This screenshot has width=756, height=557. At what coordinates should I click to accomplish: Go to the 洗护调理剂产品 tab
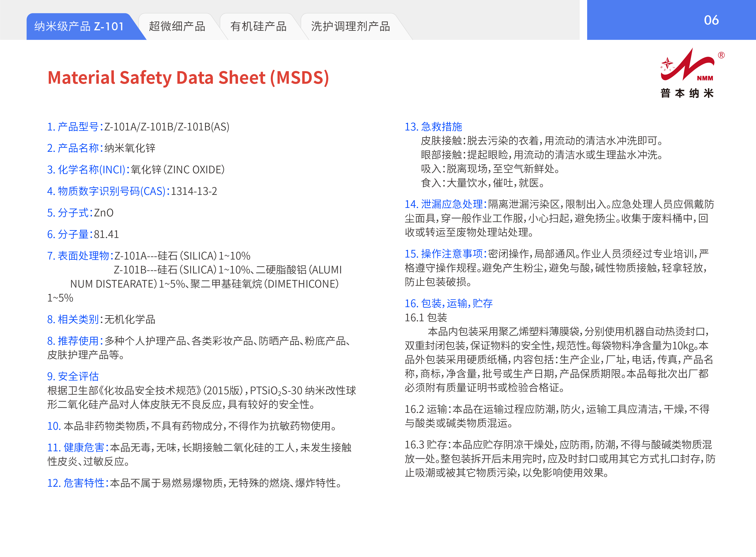pos(350,26)
